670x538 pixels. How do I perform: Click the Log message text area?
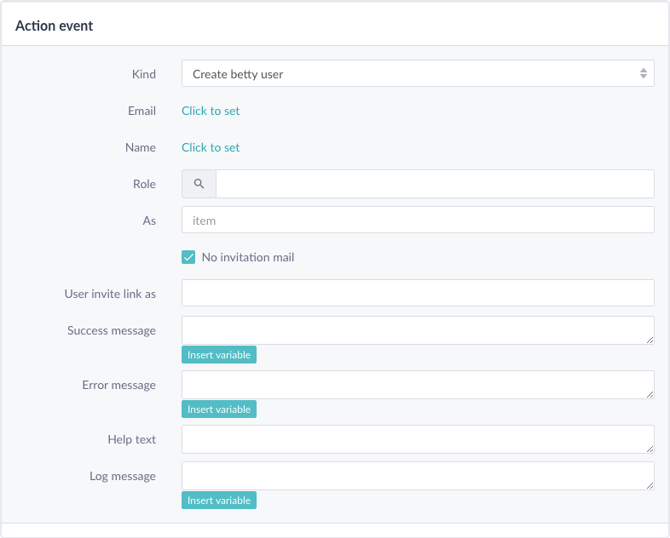pos(417,476)
